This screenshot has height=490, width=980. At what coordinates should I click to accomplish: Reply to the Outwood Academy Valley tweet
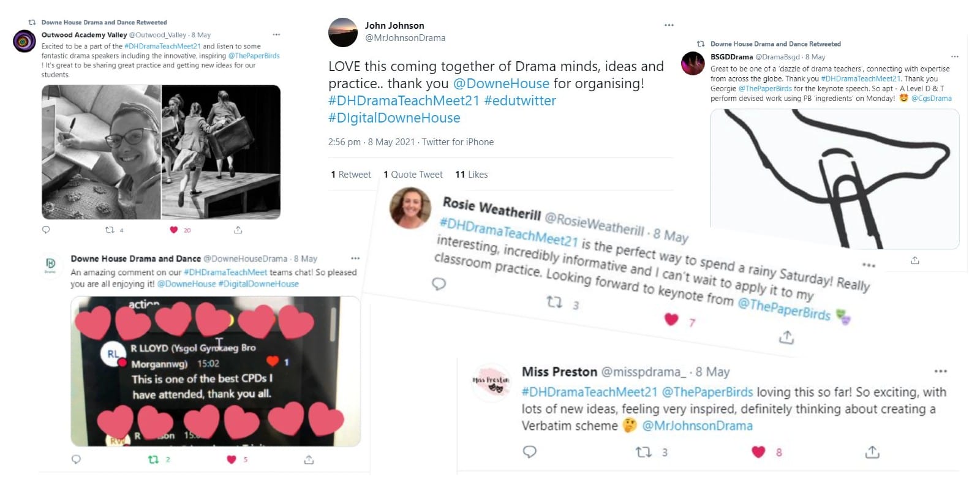pos(46,230)
